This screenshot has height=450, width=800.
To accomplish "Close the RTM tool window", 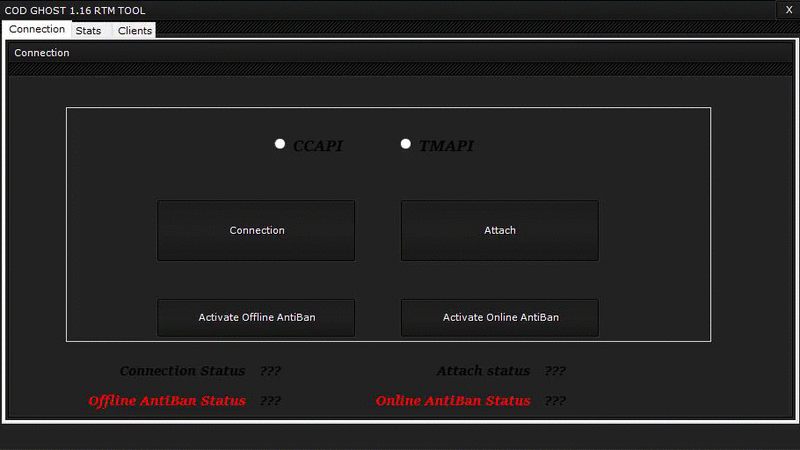I will (x=789, y=10).
